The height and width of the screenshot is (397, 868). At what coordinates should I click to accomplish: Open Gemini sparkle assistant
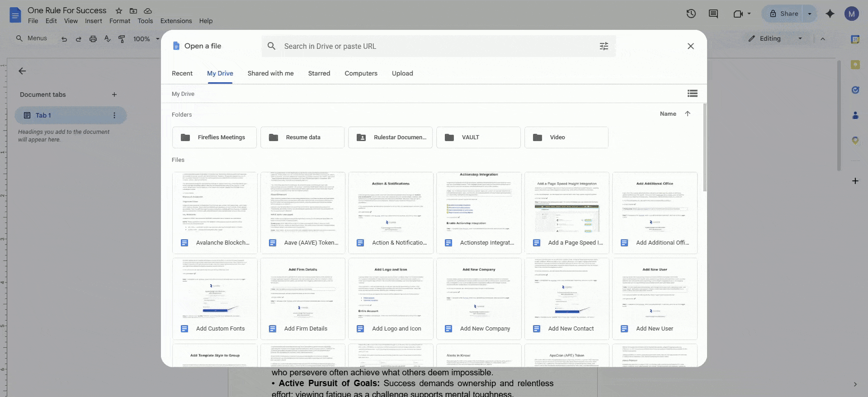tap(830, 14)
